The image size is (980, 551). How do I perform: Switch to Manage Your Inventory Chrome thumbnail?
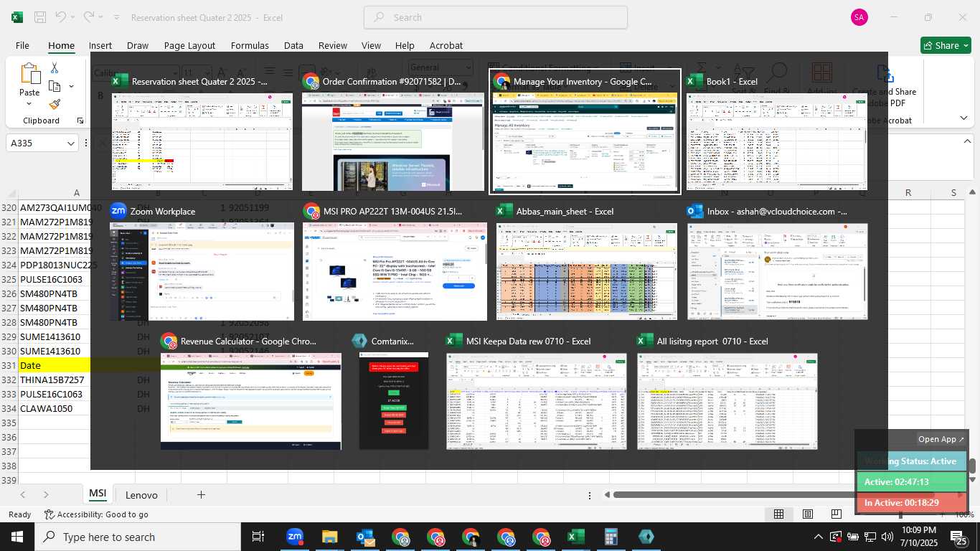(x=585, y=131)
